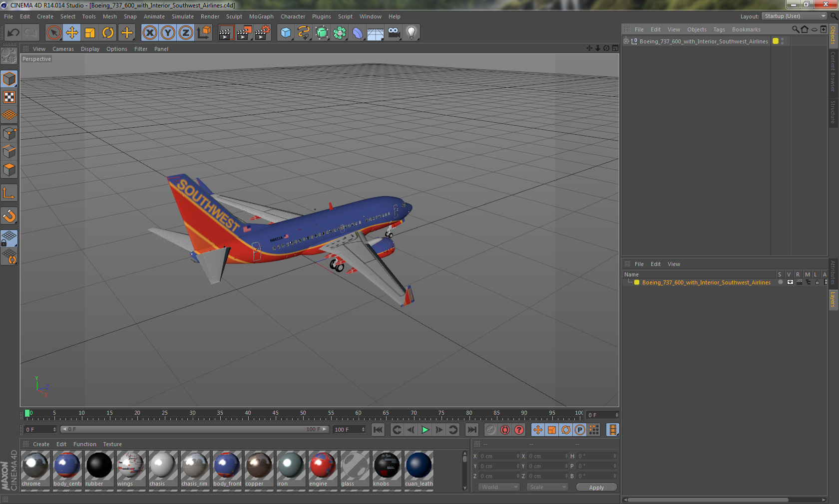This screenshot has height=504, width=839.
Task: Open the array modeling objects icon
Action: (340, 33)
